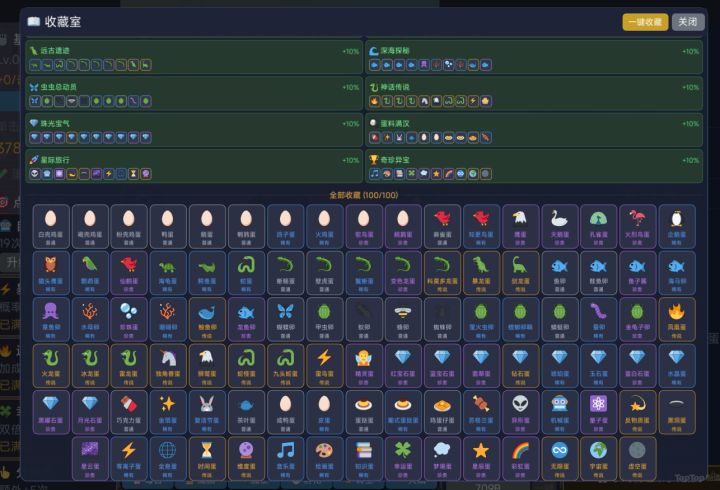Select the pancake 鸡蛋仔蛋 card
720x490 pixels.
[x=442, y=412]
